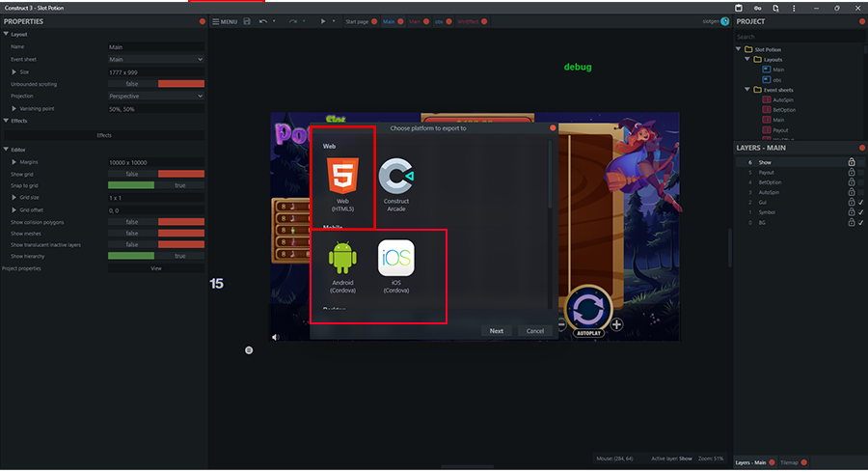Click the Project search field
The width and height of the screenshot is (868, 472).
[x=800, y=37]
